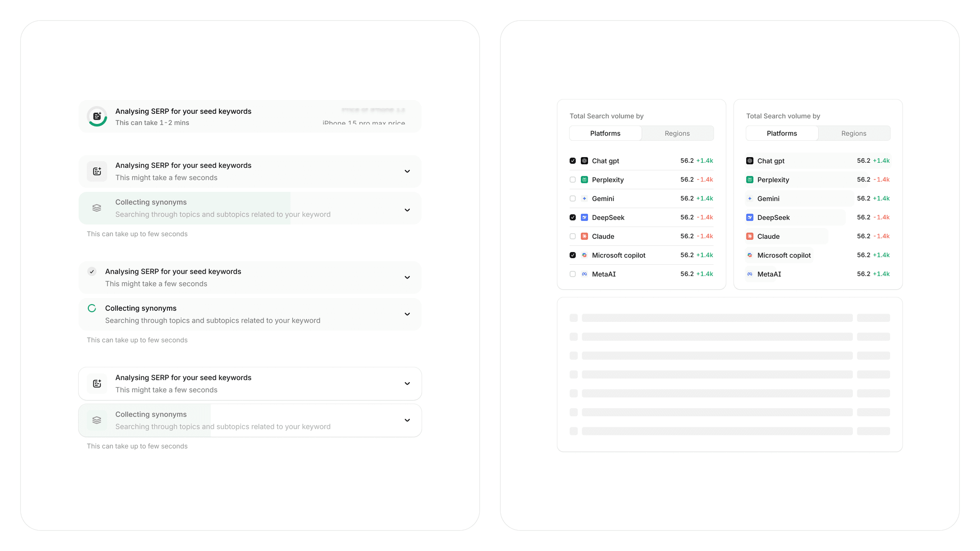The image size is (980, 551).
Task: Click the green loading spinner beside Collecting synonyms
Action: coord(92,308)
